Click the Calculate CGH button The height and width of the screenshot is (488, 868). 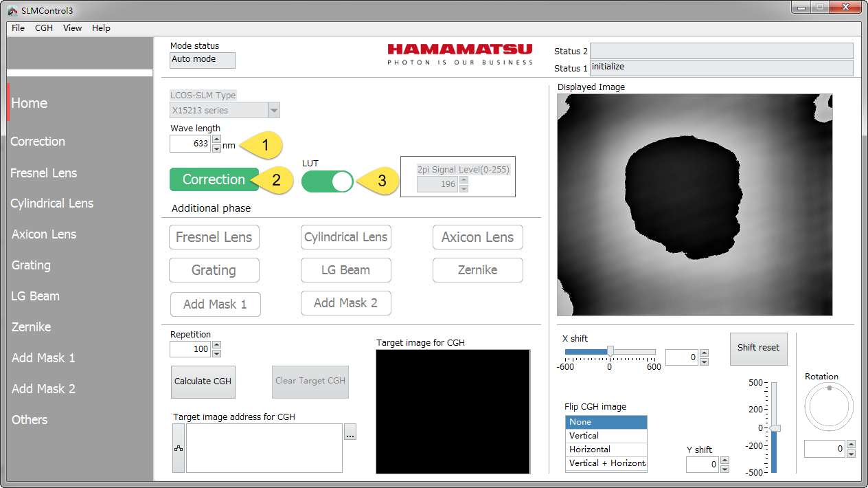203,381
